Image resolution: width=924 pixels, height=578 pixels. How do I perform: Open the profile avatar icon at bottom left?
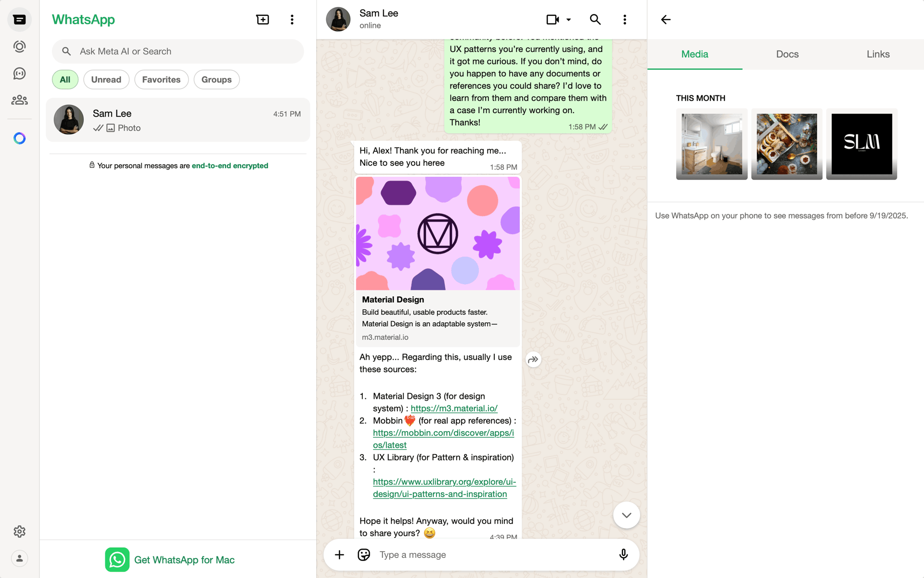point(19,558)
